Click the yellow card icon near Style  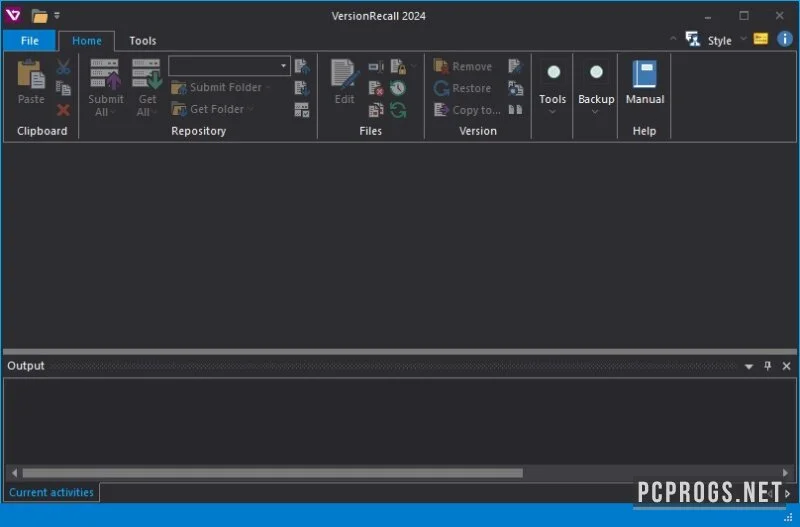pyautogui.click(x=760, y=39)
